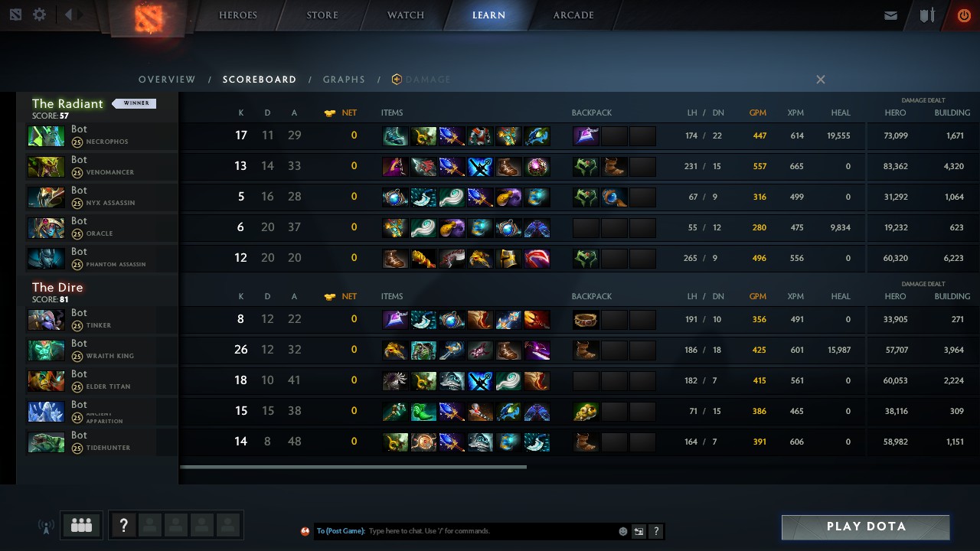Viewport: 980px width, 551px height.
Task: Click the scoreboard horizontal scrollbar
Action: click(353, 467)
